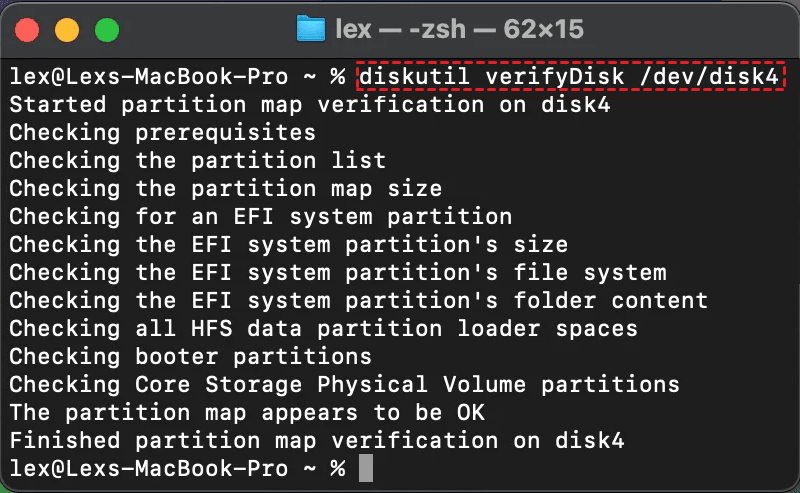Click the 'Checking prerequisites' output line

[162, 132]
